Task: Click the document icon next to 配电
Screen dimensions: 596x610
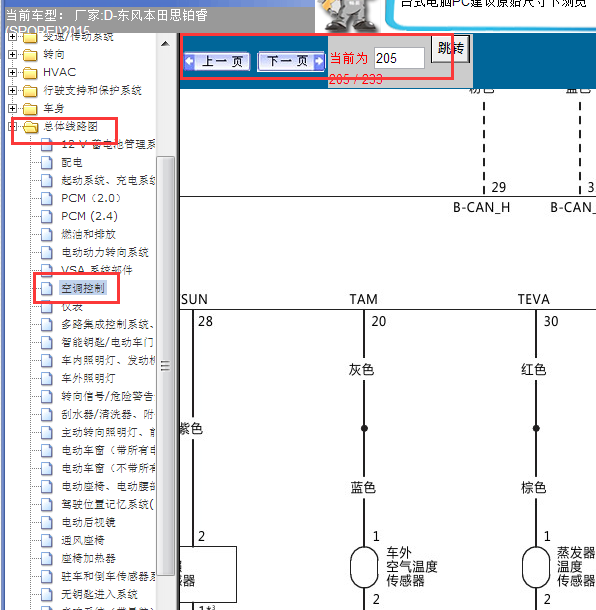Action: pyautogui.click(x=47, y=162)
